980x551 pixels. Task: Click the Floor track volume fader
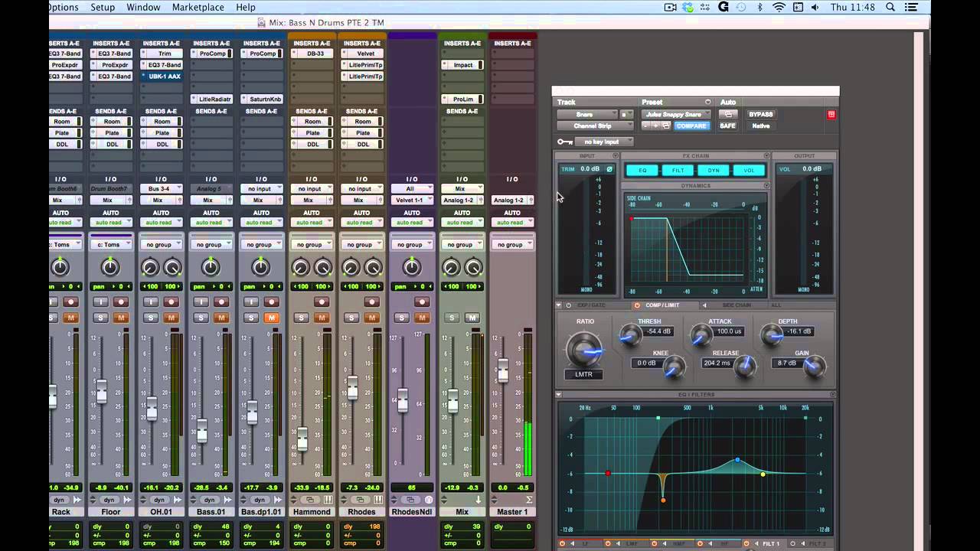point(101,392)
